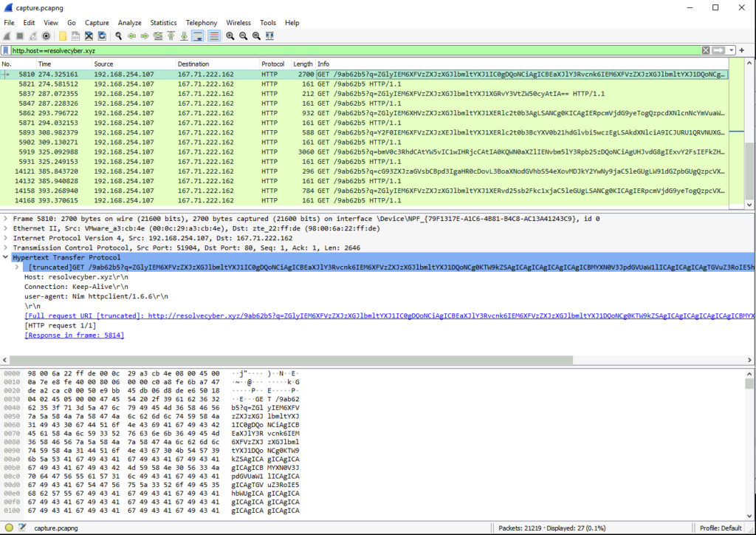Open the Edit menu
The height and width of the screenshot is (535, 756).
coord(29,23)
